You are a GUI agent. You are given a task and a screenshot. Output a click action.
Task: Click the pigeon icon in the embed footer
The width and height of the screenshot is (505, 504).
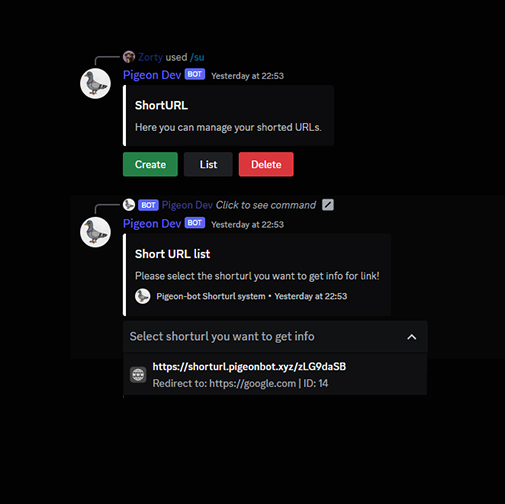pos(142,296)
